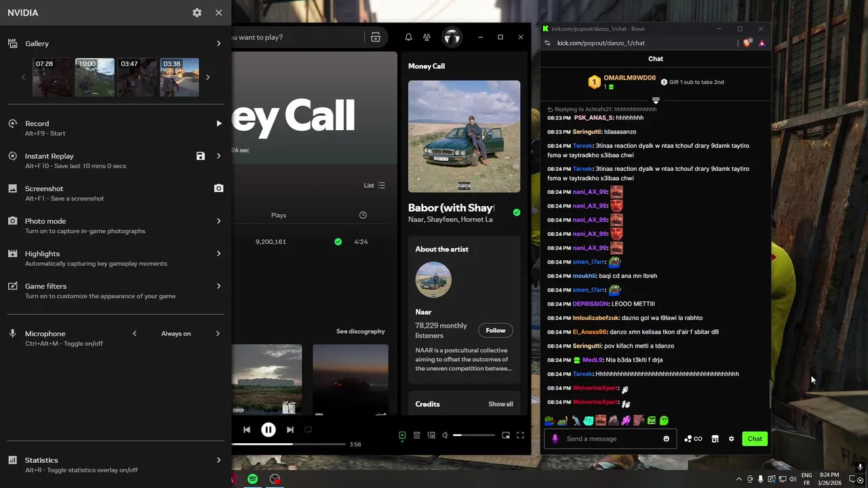This screenshot has height=488, width=868.
Task: Open emoji picker in Kick chat input
Action: (x=666, y=439)
